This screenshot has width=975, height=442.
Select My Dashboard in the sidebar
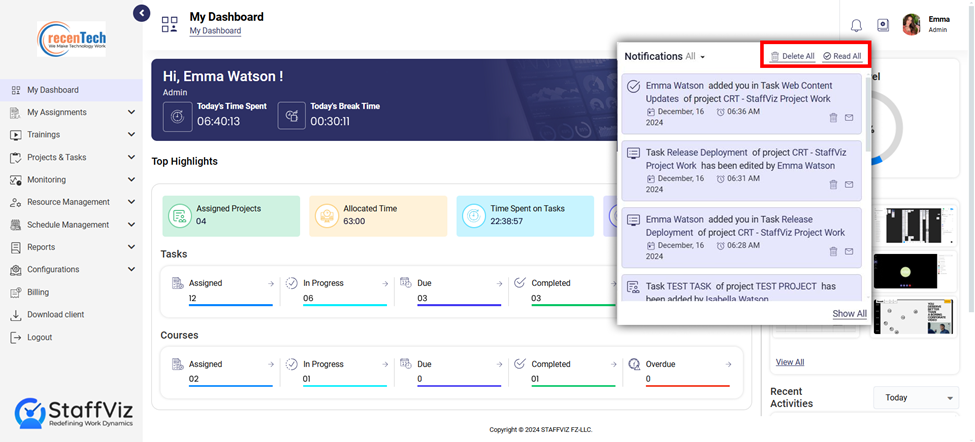(x=72, y=90)
